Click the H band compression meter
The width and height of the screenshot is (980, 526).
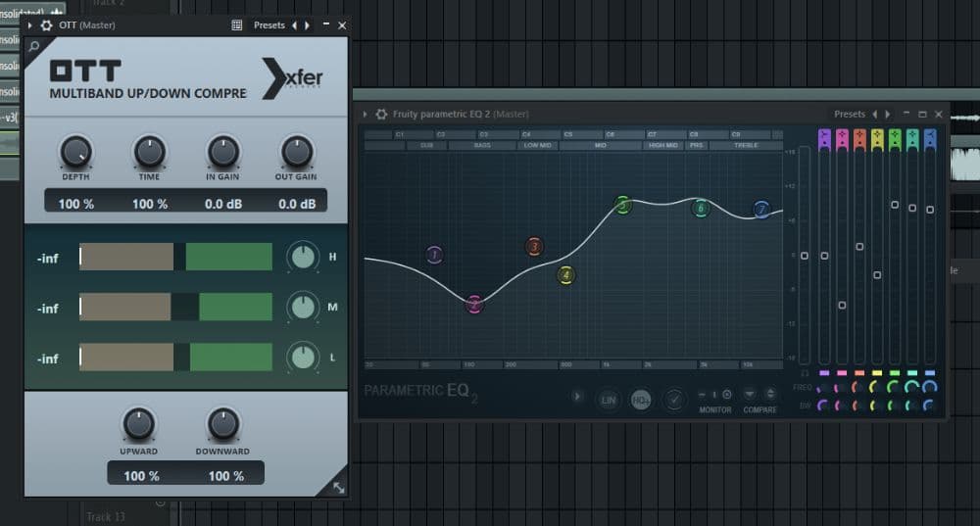(x=175, y=257)
